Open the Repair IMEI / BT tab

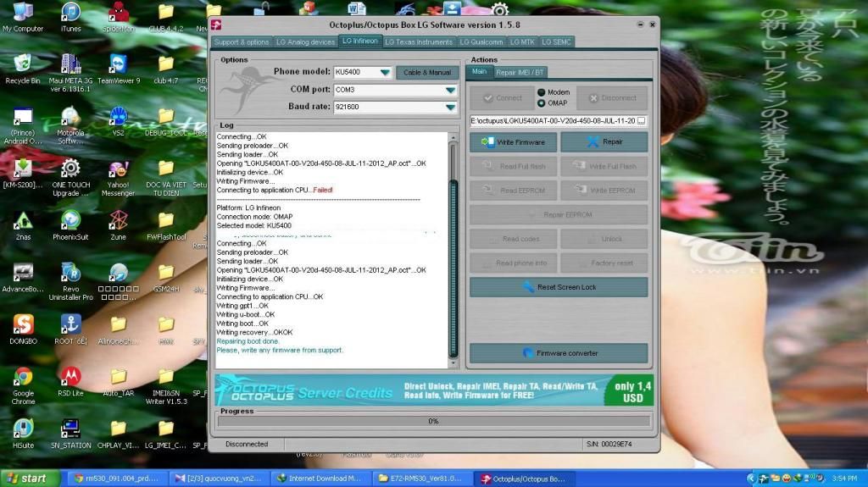[520, 73]
